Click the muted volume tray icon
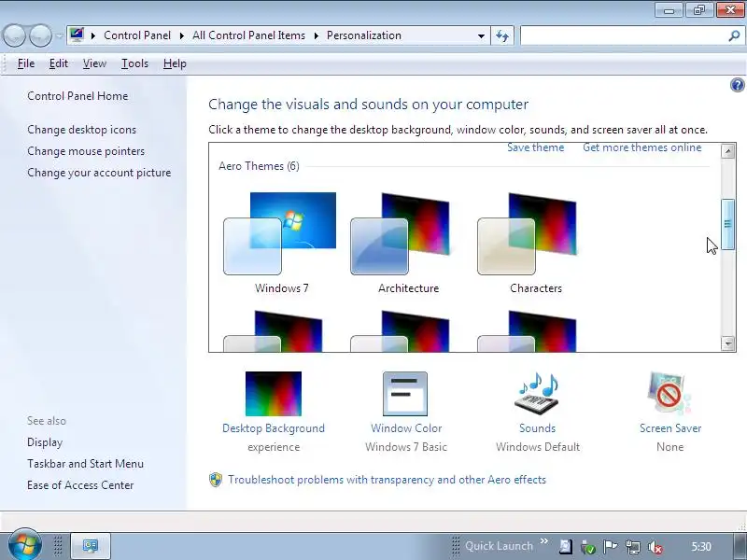The width and height of the screenshot is (747, 560). tap(655, 548)
